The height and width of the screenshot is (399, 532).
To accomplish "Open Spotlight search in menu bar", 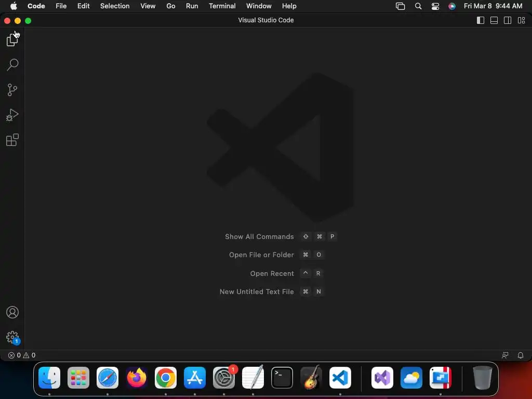I will point(418,6).
